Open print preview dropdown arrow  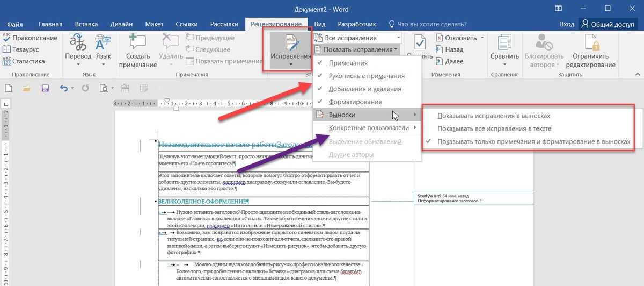point(112,88)
